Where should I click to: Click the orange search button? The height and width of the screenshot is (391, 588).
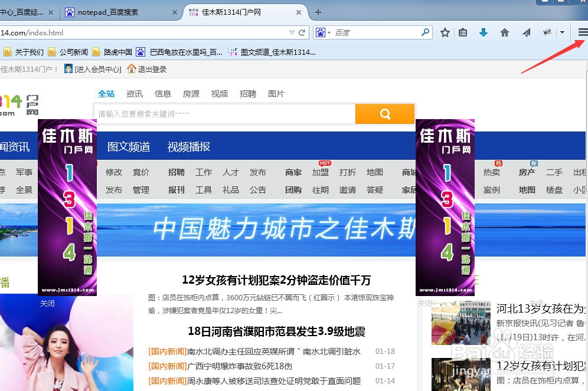point(385,114)
